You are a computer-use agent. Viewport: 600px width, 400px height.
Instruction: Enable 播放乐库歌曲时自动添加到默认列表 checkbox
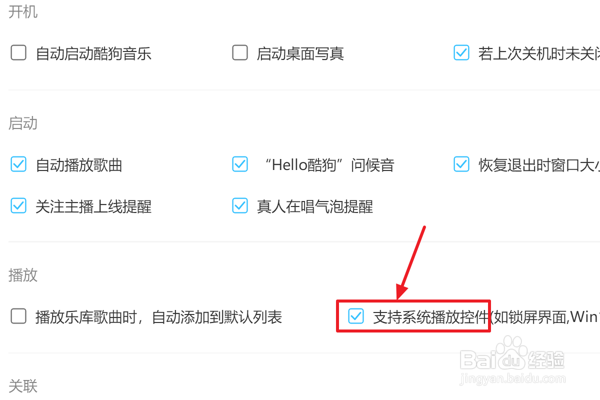[x=18, y=317]
